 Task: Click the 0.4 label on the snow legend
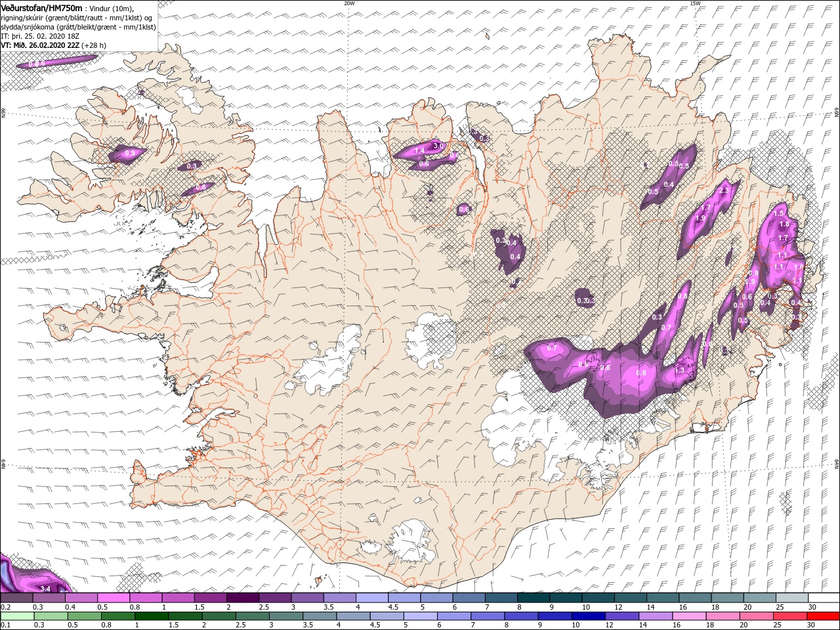pos(70,608)
